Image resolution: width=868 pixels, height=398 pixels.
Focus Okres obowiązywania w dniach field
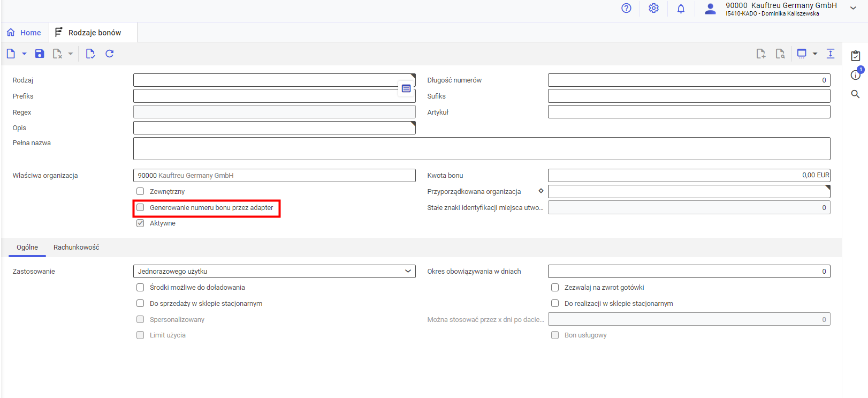tap(689, 272)
